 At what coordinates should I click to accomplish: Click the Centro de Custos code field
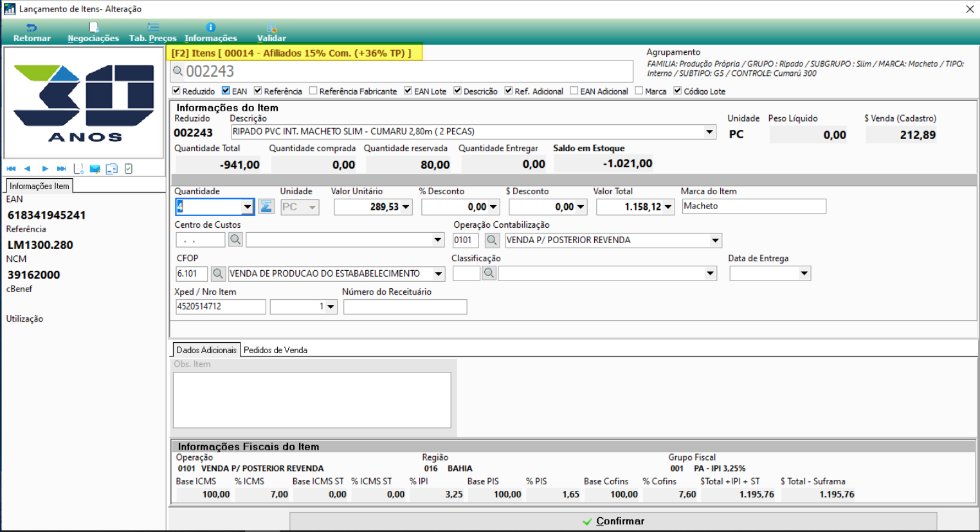(x=200, y=240)
